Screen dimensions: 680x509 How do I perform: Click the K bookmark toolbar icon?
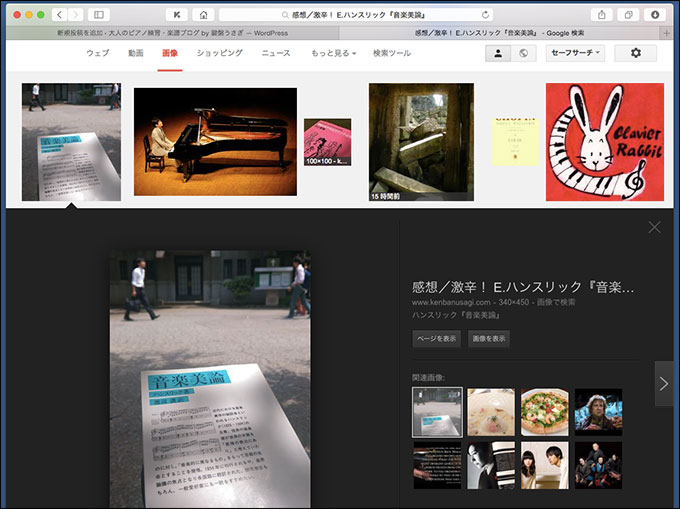[x=177, y=15]
